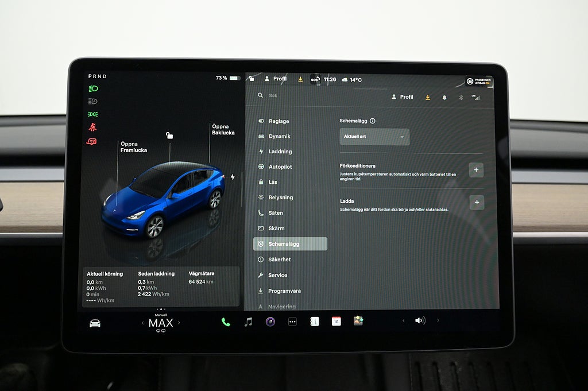Open notifications bell icon
Screen dimensions: 588x391
[x=444, y=98]
